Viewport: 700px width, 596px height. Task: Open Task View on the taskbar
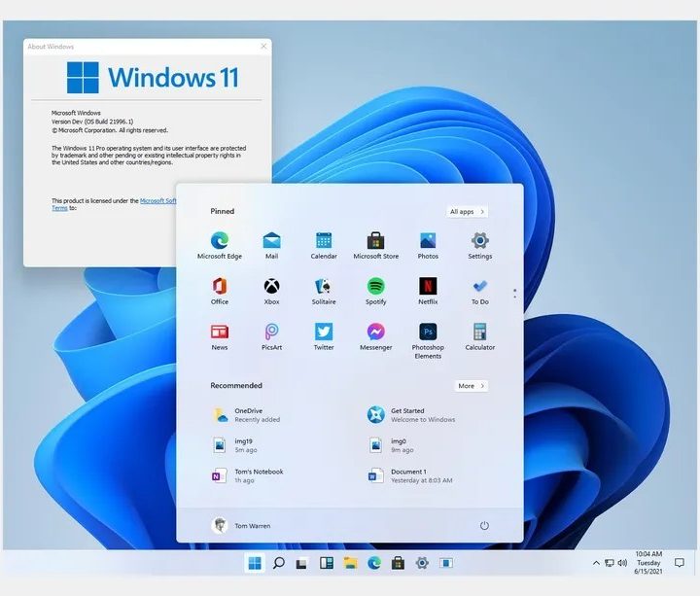[301, 564]
